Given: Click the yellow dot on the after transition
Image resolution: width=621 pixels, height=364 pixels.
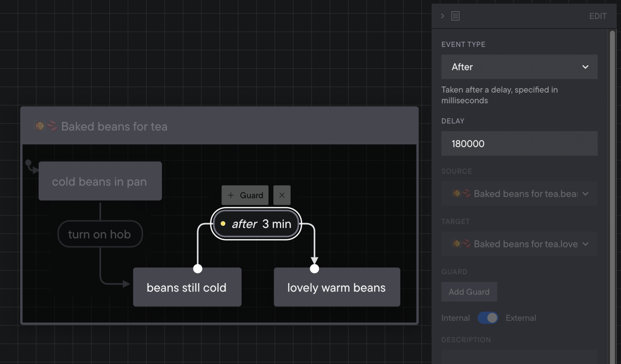Looking at the screenshot, I should coord(223,224).
